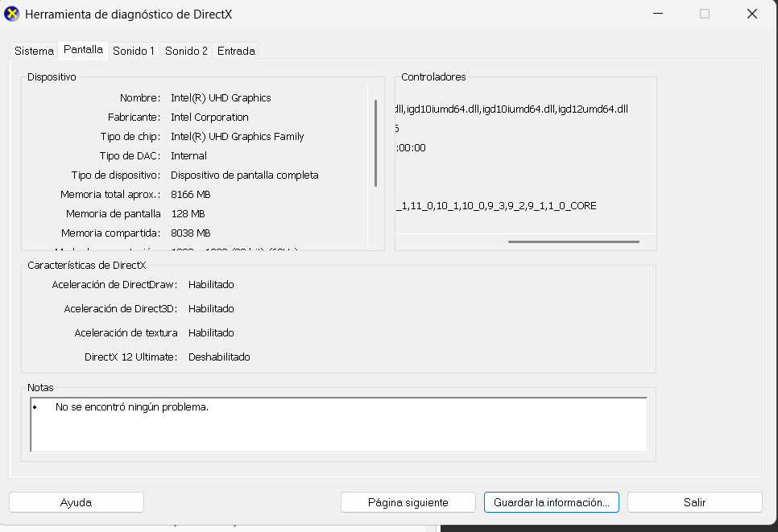Click the ':00:00' time text in Controladores
Viewport: 778px width, 532px height.
pos(411,148)
